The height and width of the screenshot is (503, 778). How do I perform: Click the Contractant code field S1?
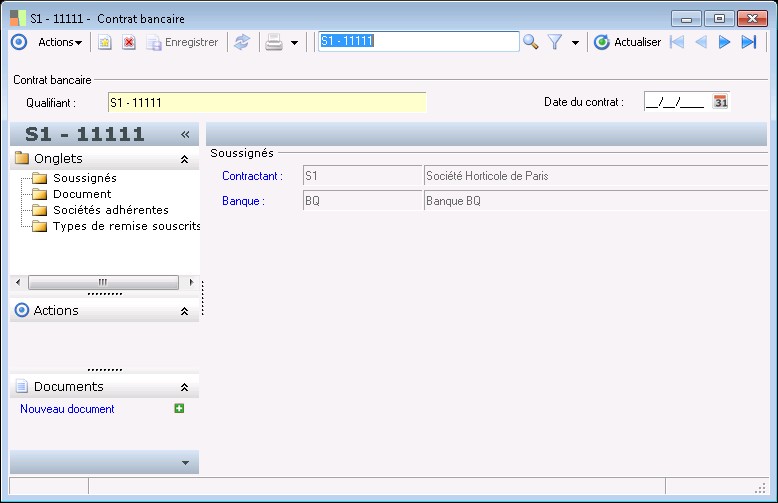362,176
